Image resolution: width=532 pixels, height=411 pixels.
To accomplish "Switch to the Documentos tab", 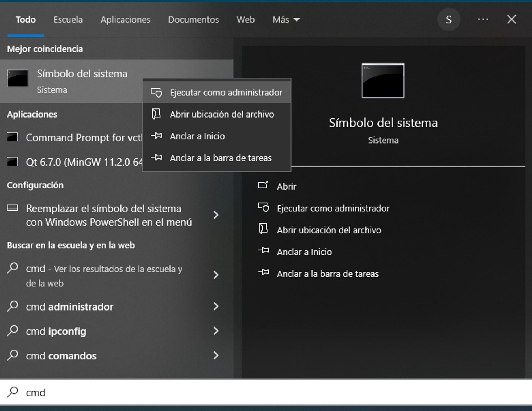I will tap(193, 20).
